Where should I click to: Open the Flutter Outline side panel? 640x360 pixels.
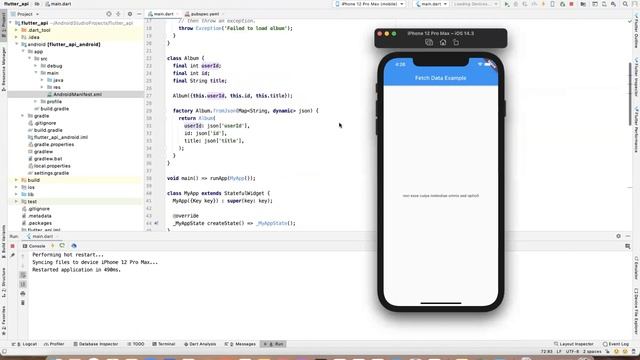tap(636, 32)
